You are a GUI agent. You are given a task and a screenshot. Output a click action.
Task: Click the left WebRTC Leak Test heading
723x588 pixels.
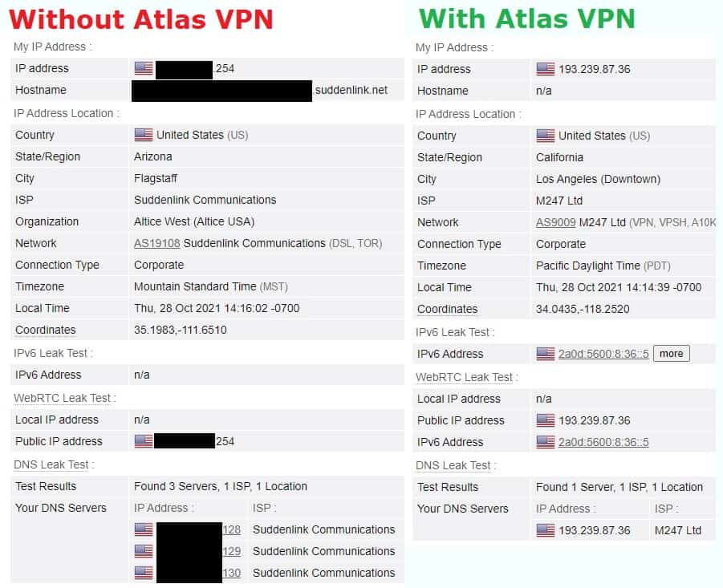[64, 398]
